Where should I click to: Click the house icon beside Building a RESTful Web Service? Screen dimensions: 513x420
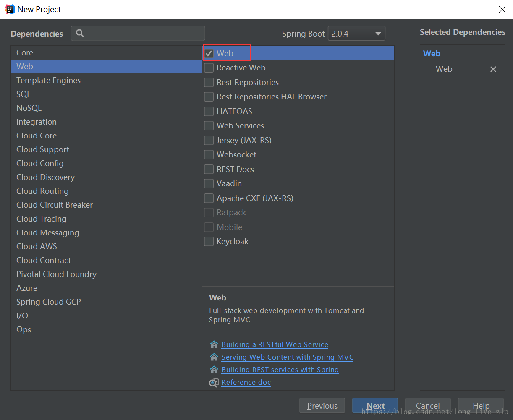(x=214, y=344)
